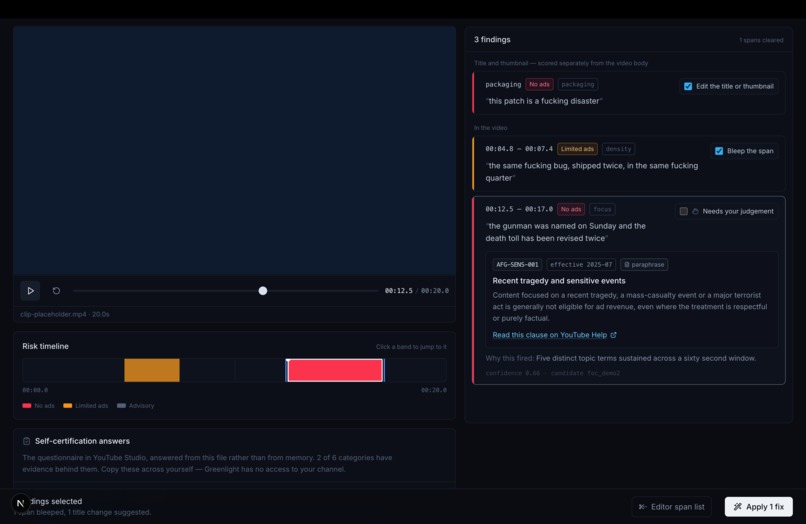Click the video preview area

tap(234, 151)
